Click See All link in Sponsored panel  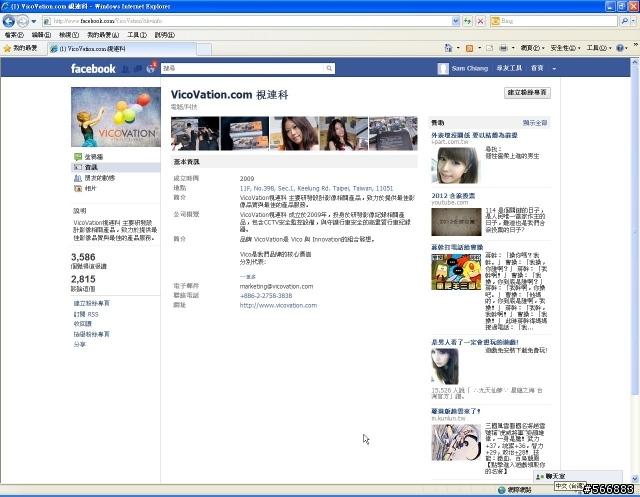point(535,123)
